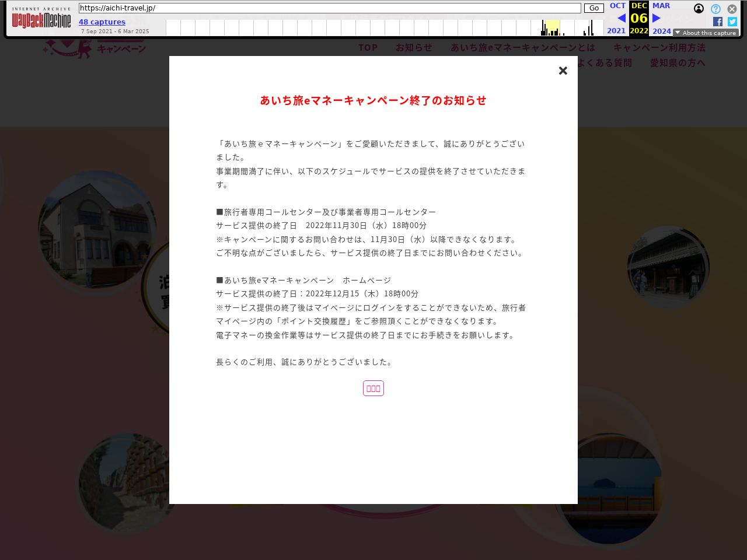Jump to MAR 2024 capture
Screen dimensions: 747x560
click(661, 6)
